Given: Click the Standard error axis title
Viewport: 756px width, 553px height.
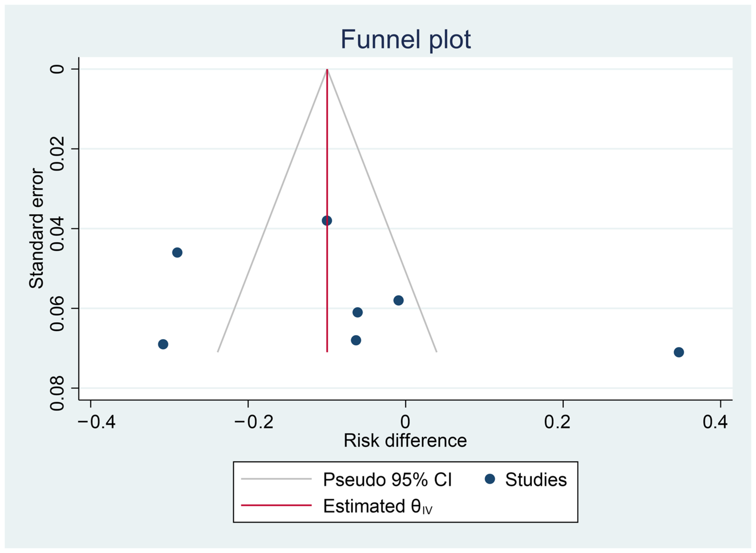Looking at the screenshot, I should [36, 228].
